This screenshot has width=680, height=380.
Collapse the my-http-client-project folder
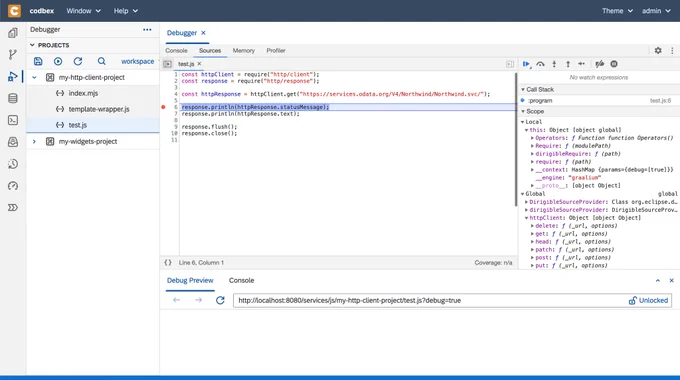coord(34,78)
